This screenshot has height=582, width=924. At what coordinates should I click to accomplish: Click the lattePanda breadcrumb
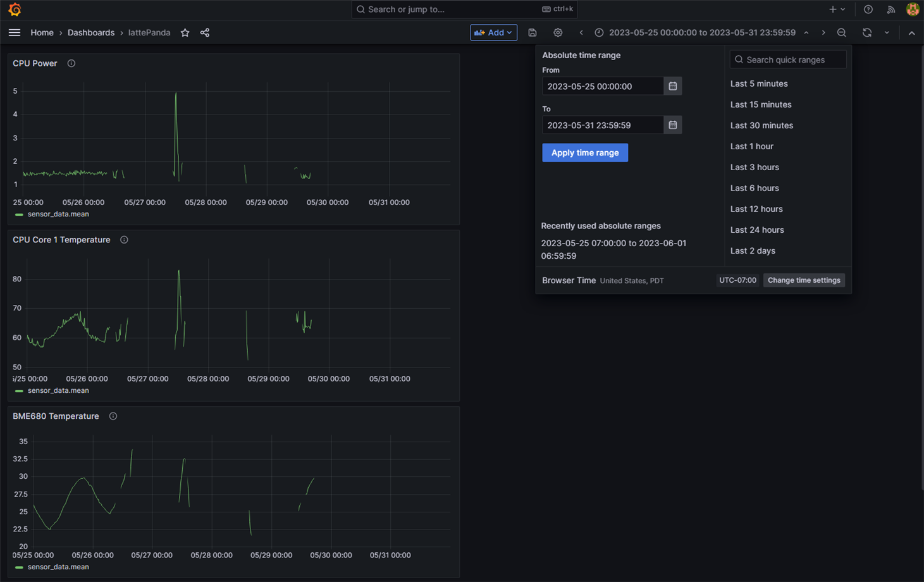[149, 33]
